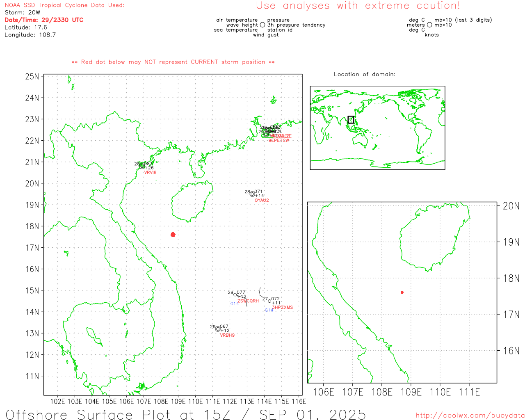The width and height of the screenshot is (525, 420).
Task: Click the 'Longitude: 108.7' text
Action: point(30,35)
